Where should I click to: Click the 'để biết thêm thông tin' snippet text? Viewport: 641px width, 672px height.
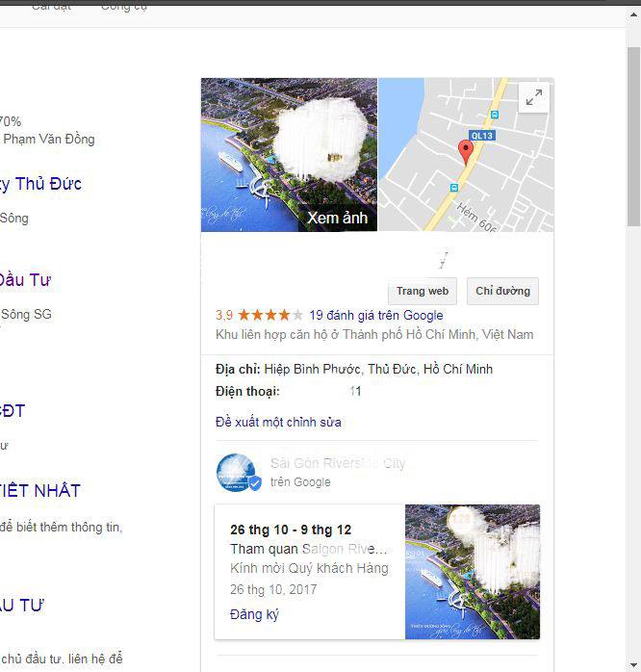click(x=62, y=528)
